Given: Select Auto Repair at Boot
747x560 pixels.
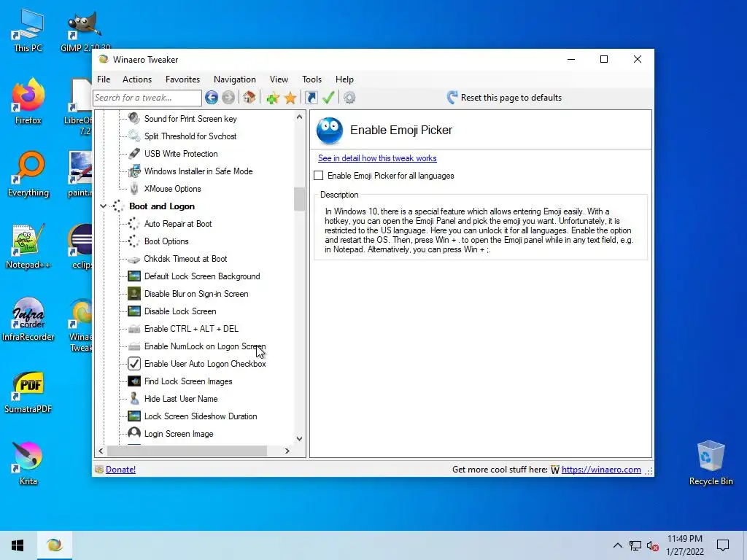Looking at the screenshot, I should pos(178,224).
